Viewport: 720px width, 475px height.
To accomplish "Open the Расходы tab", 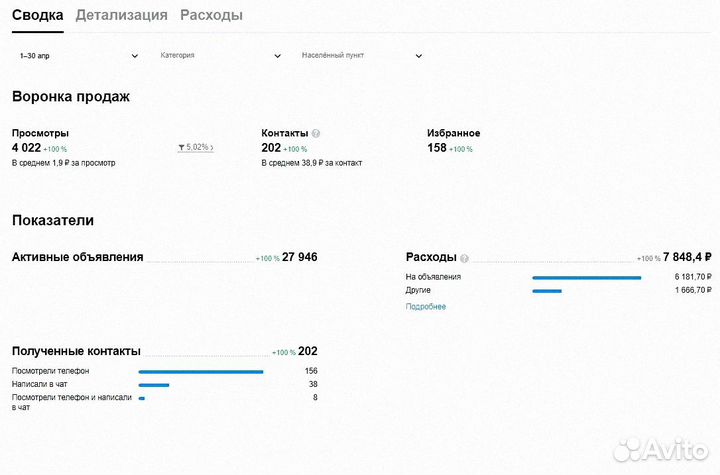I will tap(211, 16).
